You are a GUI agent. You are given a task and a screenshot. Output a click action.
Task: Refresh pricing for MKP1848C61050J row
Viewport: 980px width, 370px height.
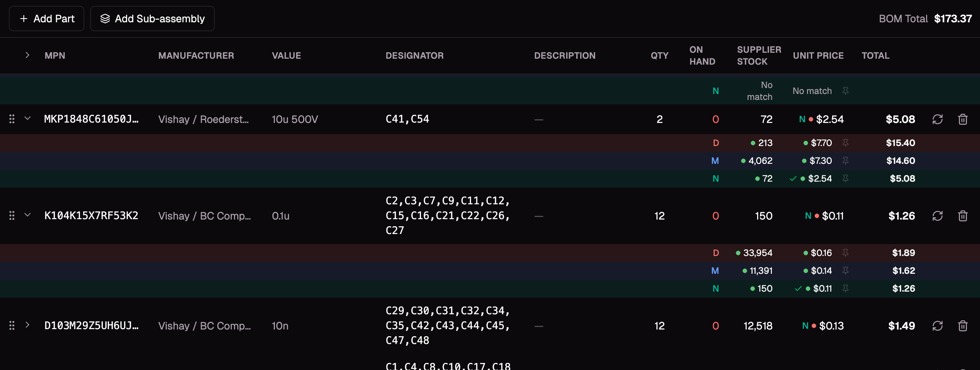(937, 119)
